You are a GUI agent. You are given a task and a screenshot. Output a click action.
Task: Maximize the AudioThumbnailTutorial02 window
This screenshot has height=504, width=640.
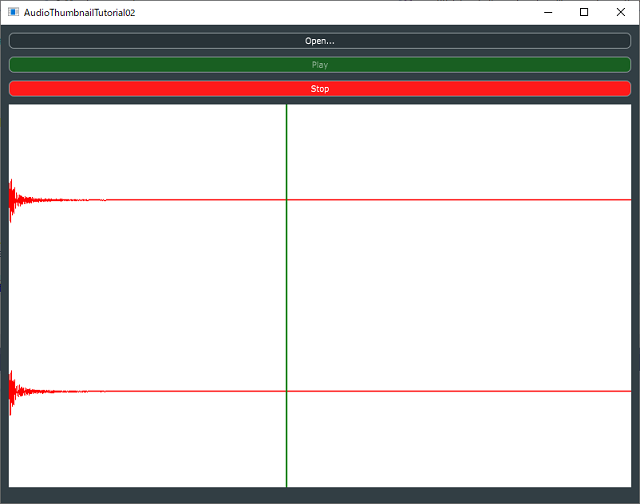click(x=584, y=12)
